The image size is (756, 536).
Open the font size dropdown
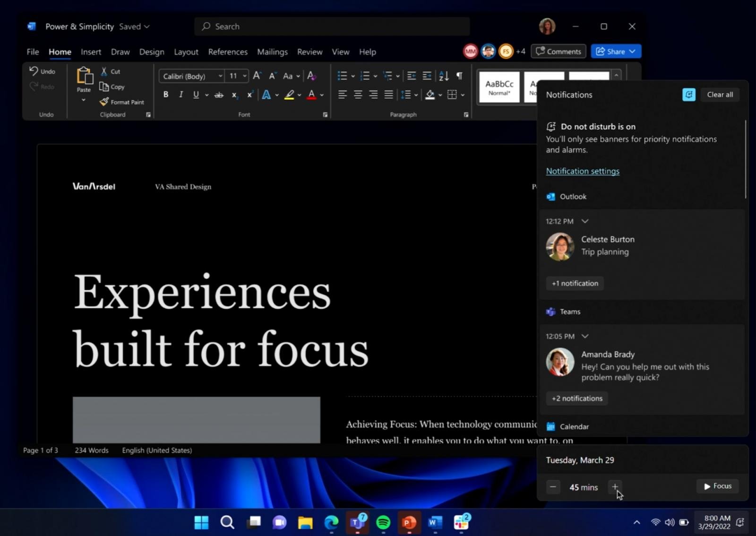[x=244, y=76]
